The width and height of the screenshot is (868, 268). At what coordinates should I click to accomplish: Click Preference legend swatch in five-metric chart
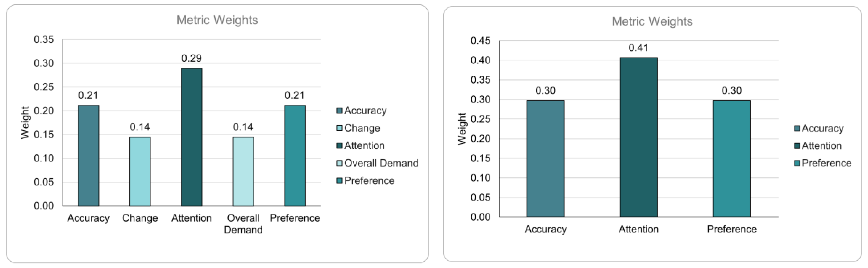tap(339, 181)
